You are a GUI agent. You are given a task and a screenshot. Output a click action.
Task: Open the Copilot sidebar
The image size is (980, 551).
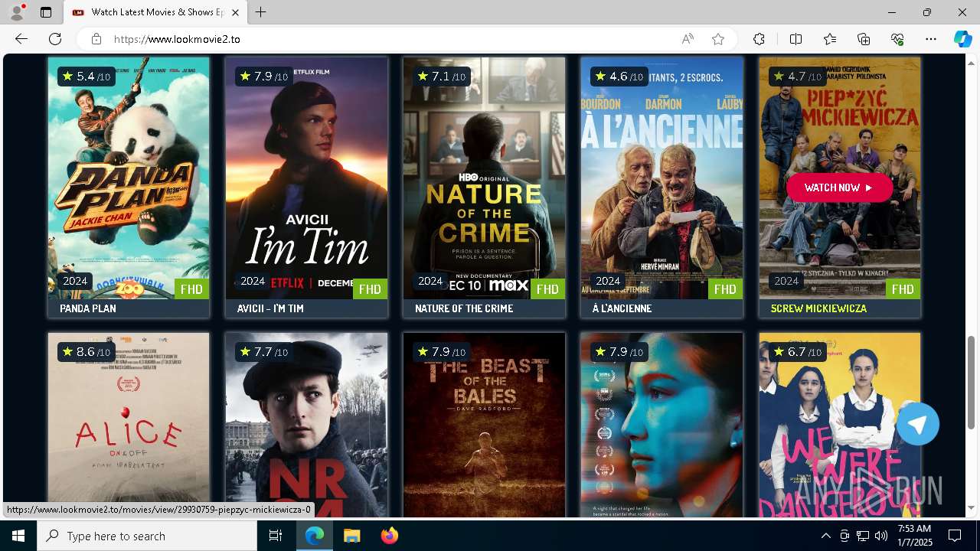pos(962,39)
